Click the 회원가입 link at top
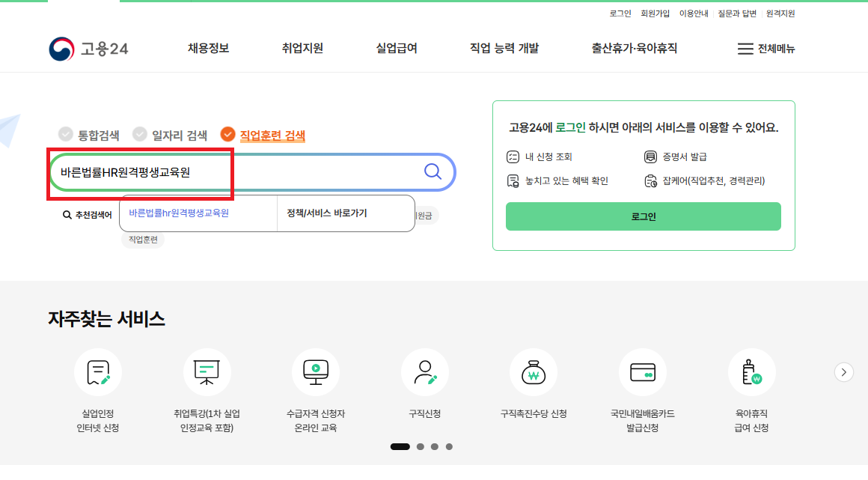 click(x=655, y=13)
